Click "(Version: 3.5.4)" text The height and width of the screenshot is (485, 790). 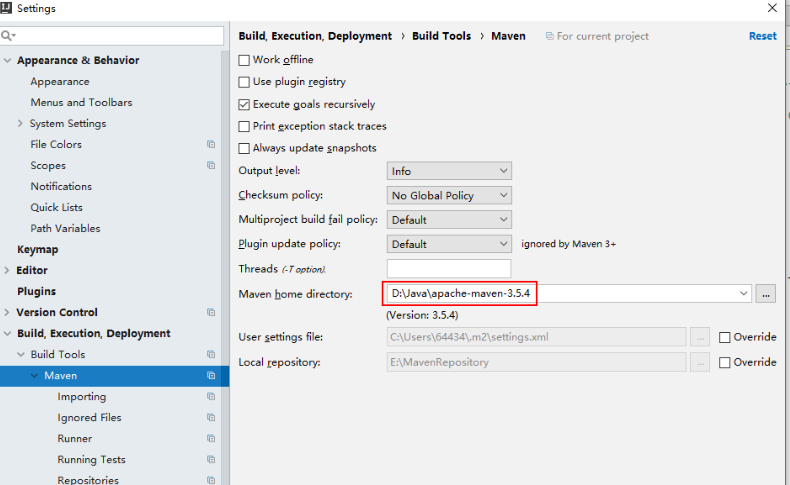click(x=422, y=315)
